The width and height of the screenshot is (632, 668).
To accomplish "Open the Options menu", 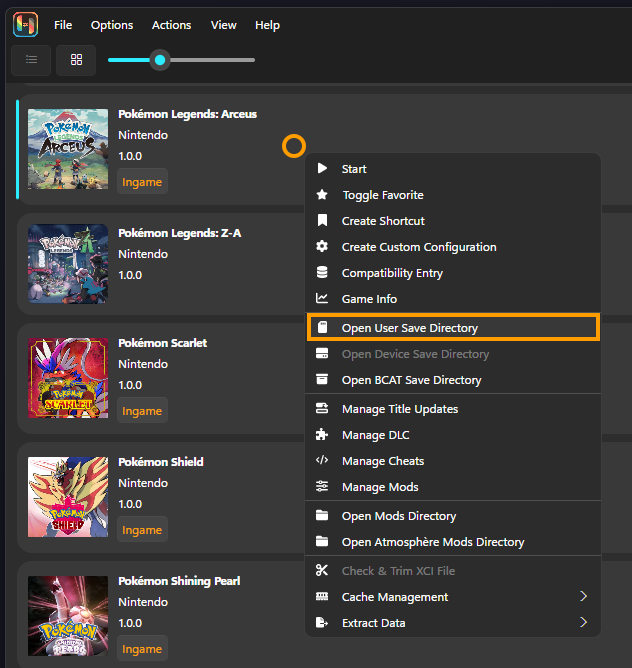I will [112, 25].
